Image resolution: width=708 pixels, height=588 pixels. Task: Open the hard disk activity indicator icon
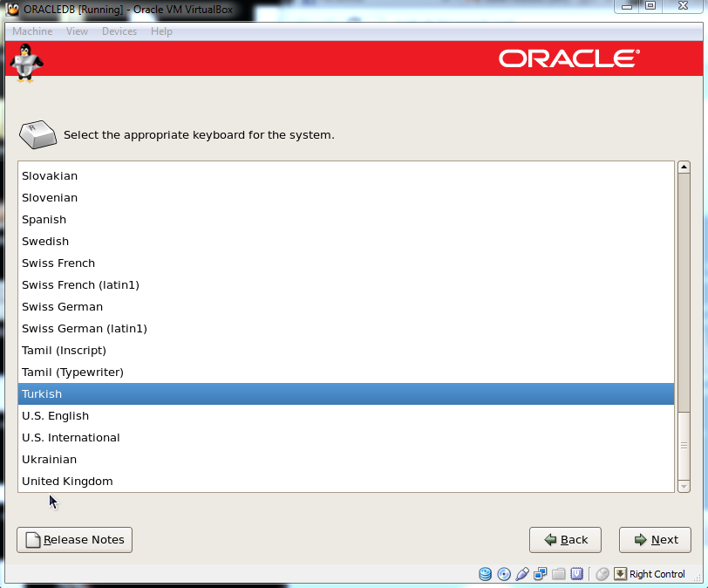tap(486, 574)
